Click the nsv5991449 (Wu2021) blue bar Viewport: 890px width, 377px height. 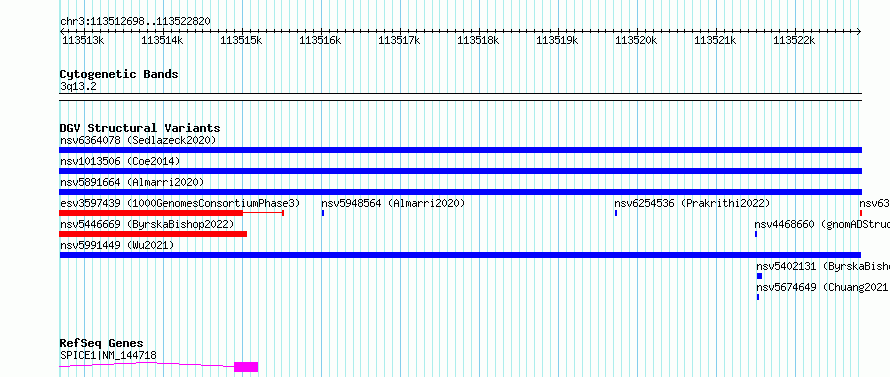[460, 255]
